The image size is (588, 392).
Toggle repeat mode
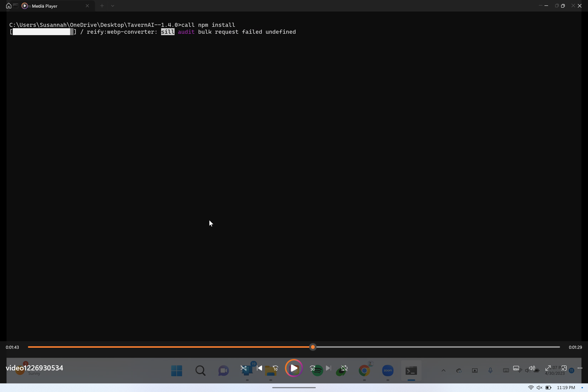(x=344, y=368)
